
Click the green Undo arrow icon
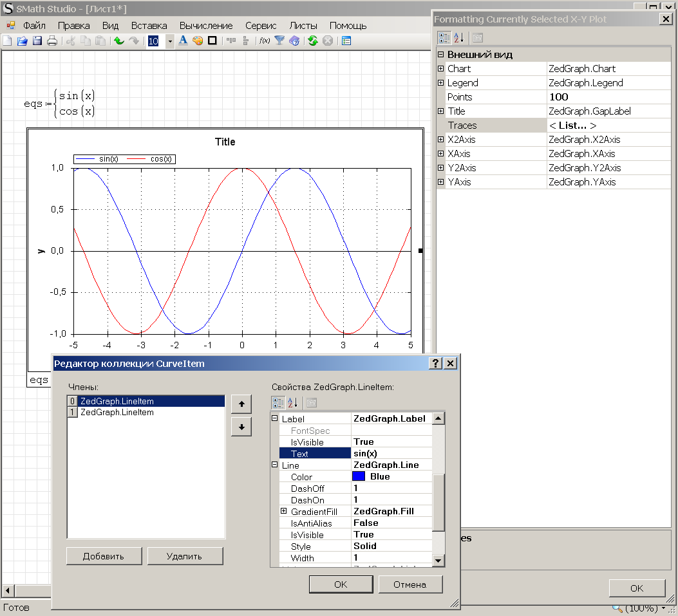click(119, 41)
